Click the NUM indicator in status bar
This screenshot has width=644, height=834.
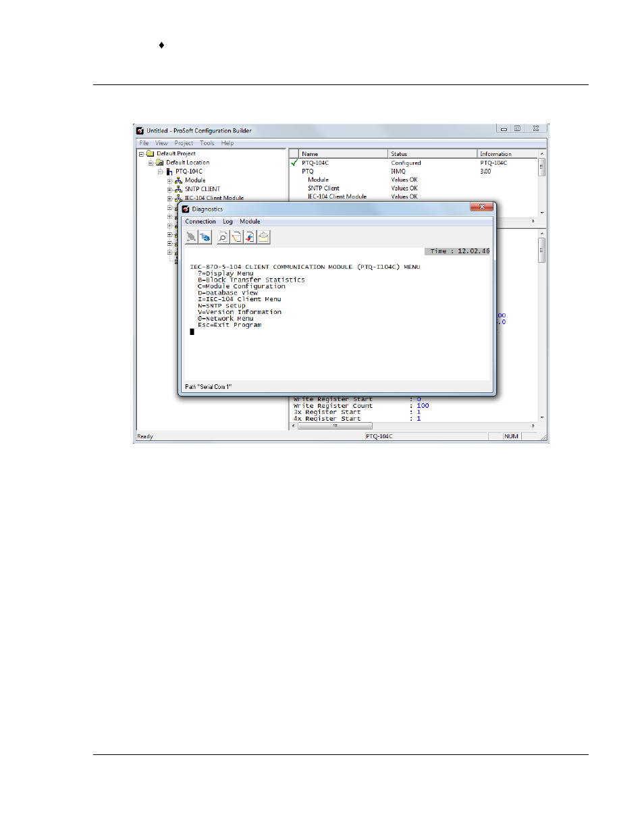511,437
